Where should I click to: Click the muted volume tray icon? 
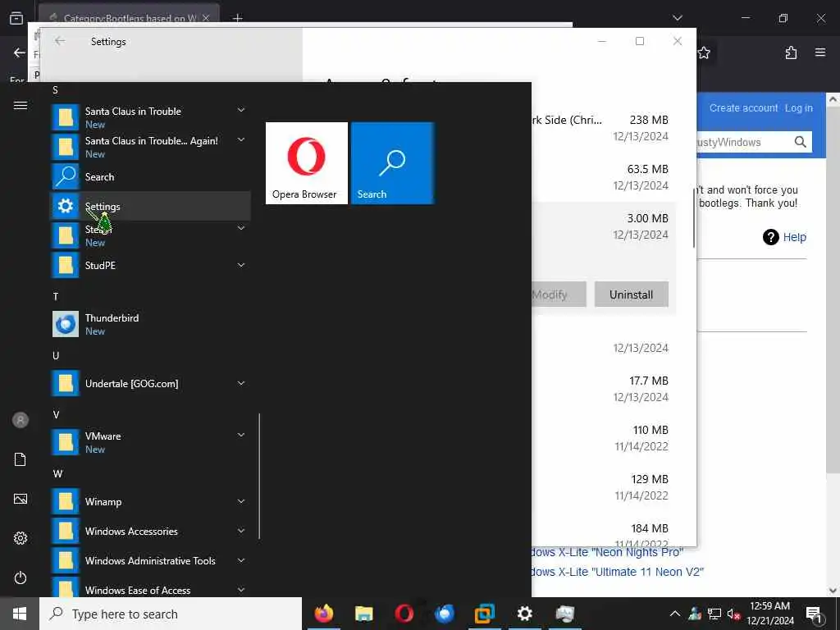pos(733,614)
